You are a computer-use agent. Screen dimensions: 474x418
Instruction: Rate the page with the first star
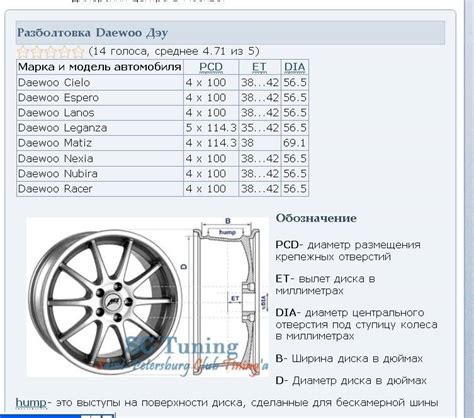23,52
